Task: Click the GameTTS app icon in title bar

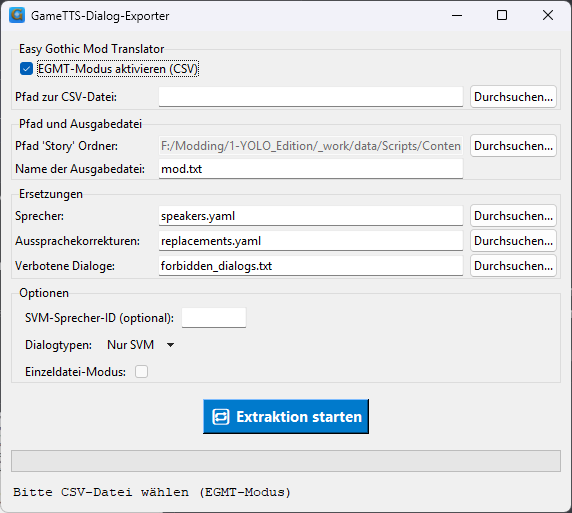Action: pos(17,15)
